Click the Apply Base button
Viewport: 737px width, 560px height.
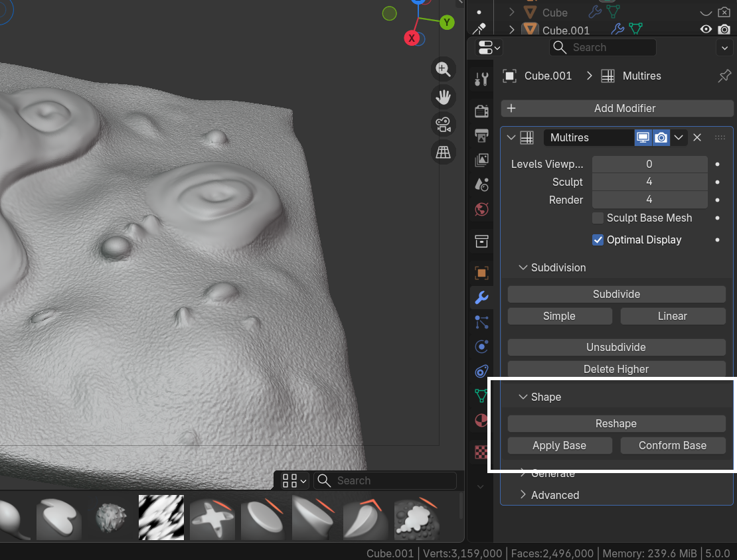click(x=559, y=445)
